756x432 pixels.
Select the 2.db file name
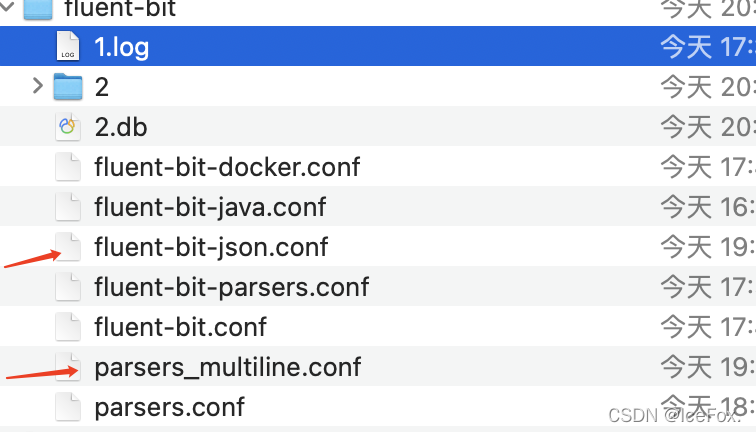121,127
